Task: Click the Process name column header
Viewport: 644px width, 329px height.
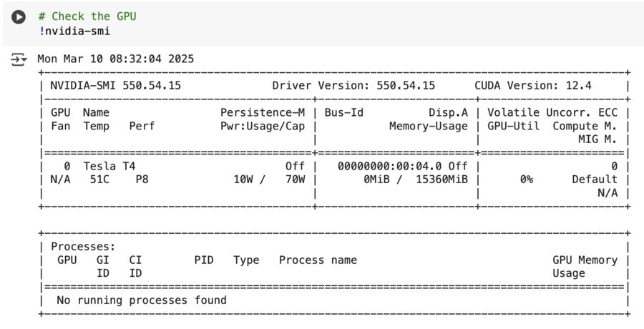Action: (318, 260)
